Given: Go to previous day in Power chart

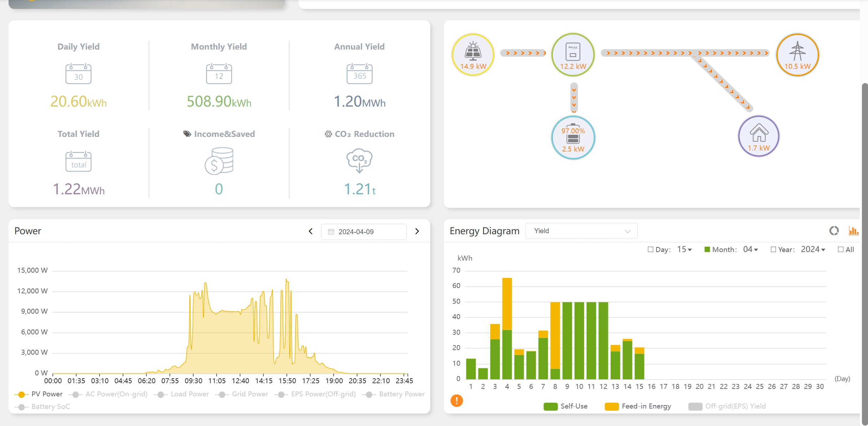Looking at the screenshot, I should tap(311, 231).
